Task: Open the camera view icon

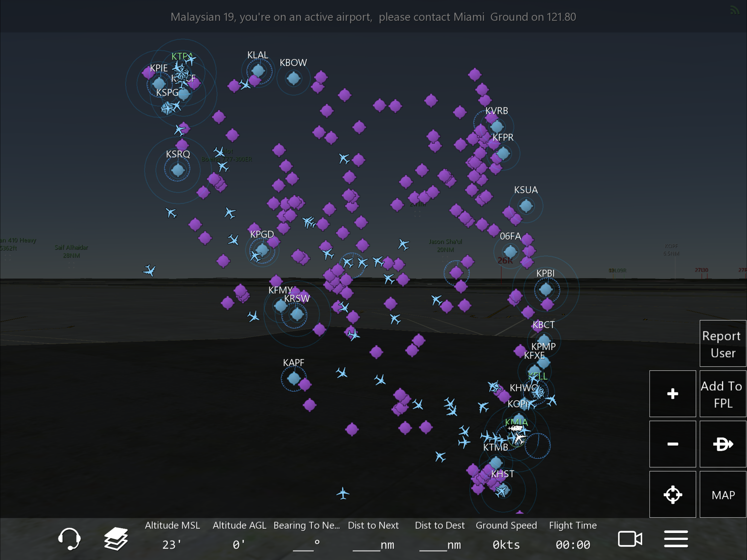Action: coord(630,538)
